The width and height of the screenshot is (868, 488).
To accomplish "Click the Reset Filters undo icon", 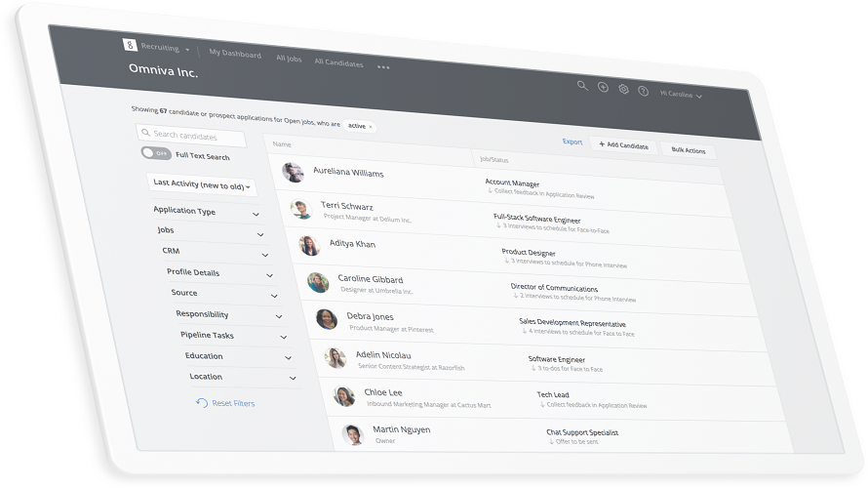I will [x=202, y=403].
